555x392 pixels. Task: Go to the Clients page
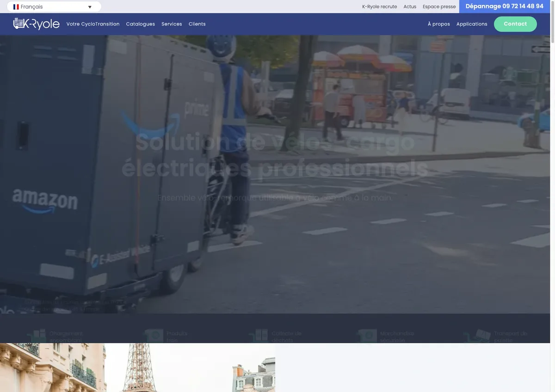point(197,24)
